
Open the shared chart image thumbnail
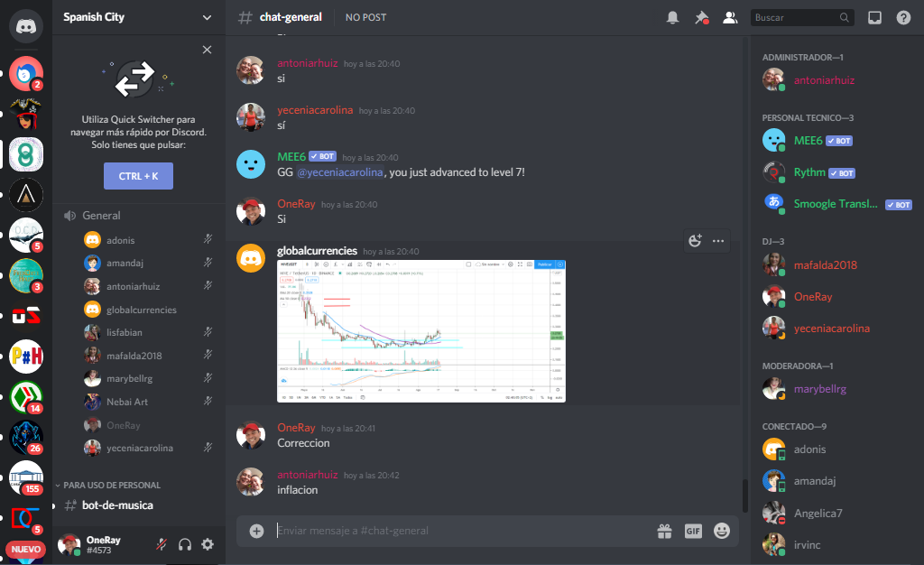(421, 331)
